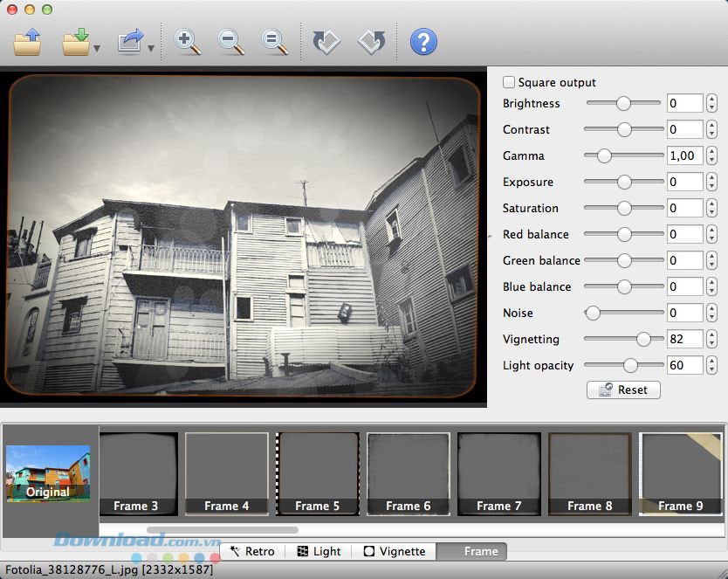This screenshot has height=579, width=728.
Task: Rotate image counterclockwise
Action: point(372,42)
